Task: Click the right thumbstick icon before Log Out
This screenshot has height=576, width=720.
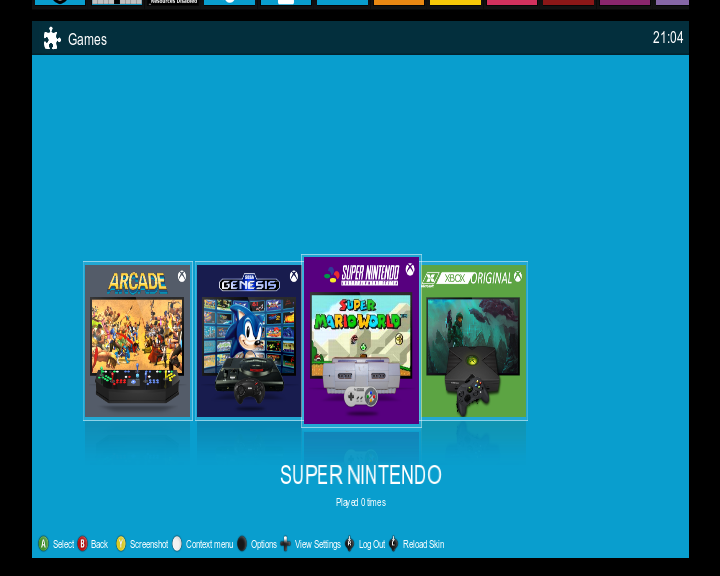Action: click(349, 544)
